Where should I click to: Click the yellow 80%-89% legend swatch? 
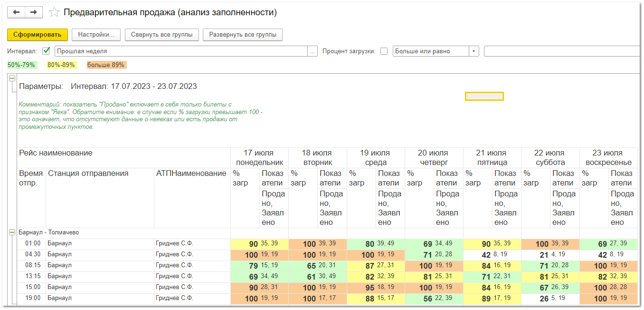[61, 65]
